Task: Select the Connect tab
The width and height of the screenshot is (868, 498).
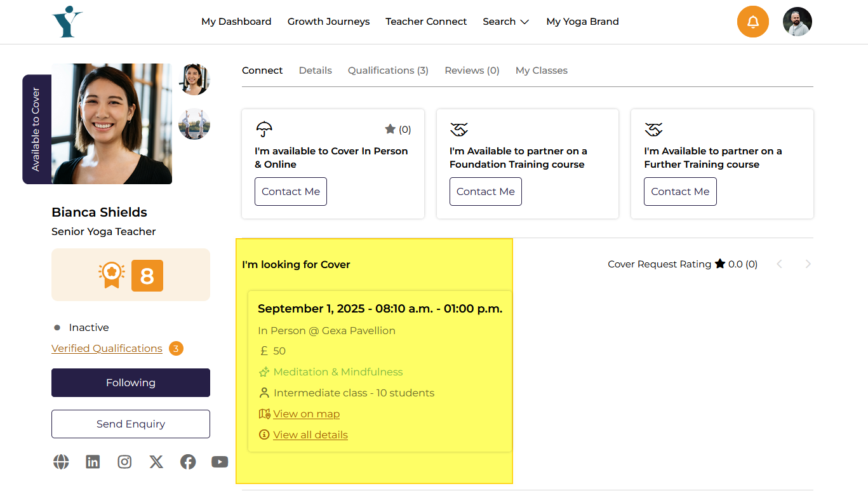Action: coord(262,71)
